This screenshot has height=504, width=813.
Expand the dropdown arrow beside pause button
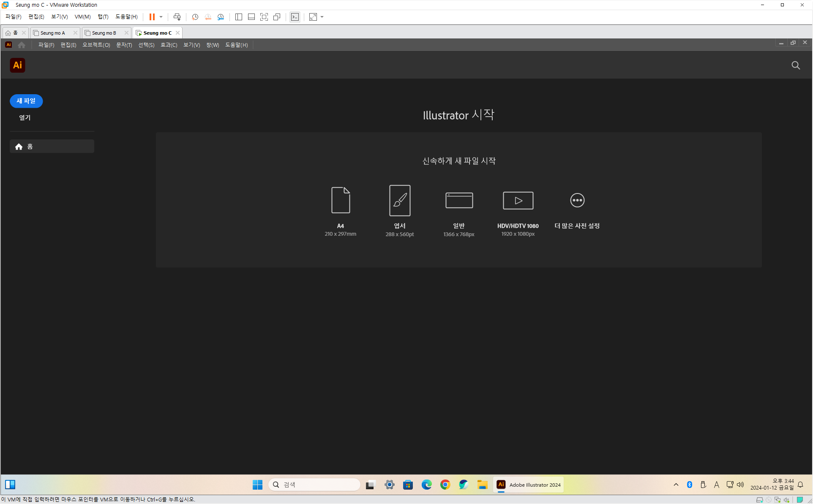coord(161,17)
